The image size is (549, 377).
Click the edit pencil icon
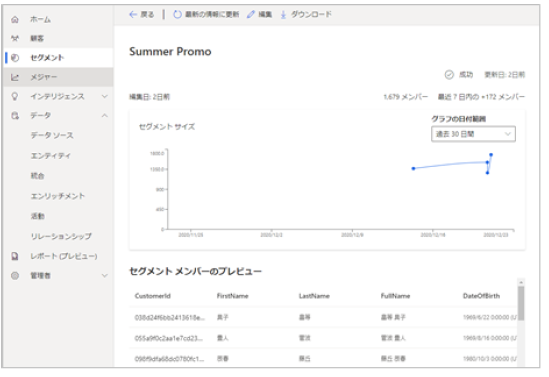pos(251,14)
